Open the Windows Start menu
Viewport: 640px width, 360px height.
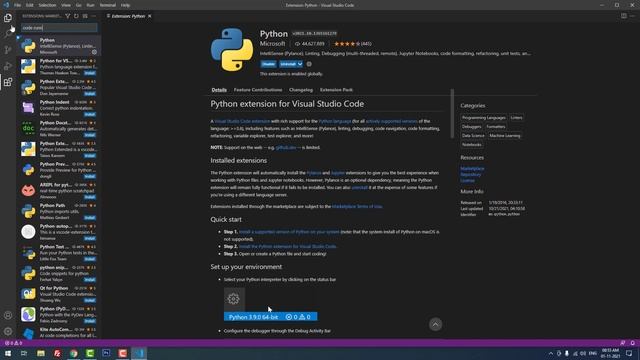(8, 353)
